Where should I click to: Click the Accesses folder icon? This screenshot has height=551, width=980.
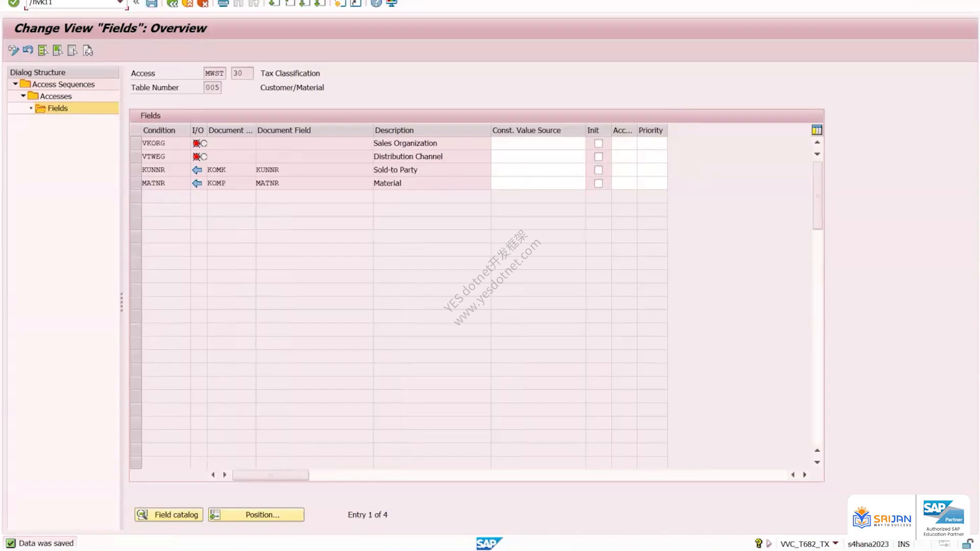point(33,96)
